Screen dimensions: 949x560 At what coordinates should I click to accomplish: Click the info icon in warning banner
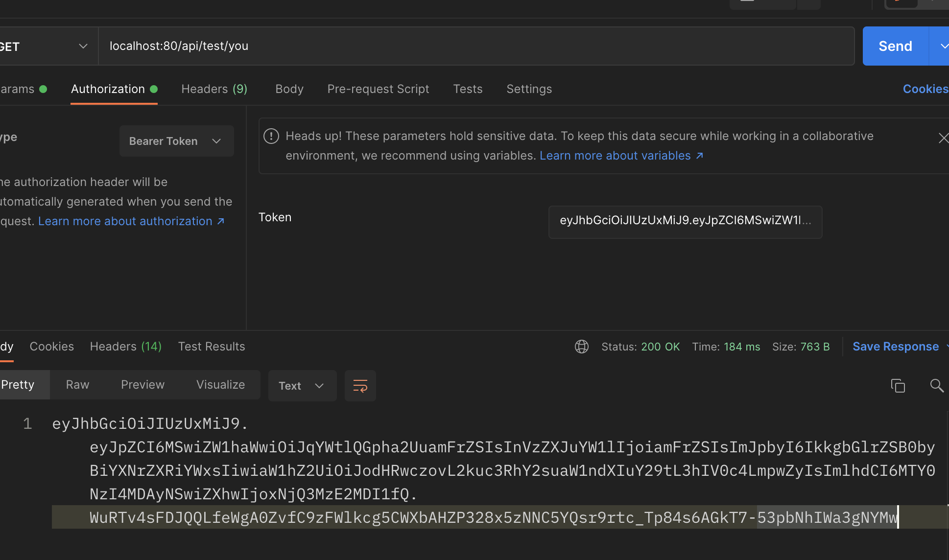(x=271, y=136)
